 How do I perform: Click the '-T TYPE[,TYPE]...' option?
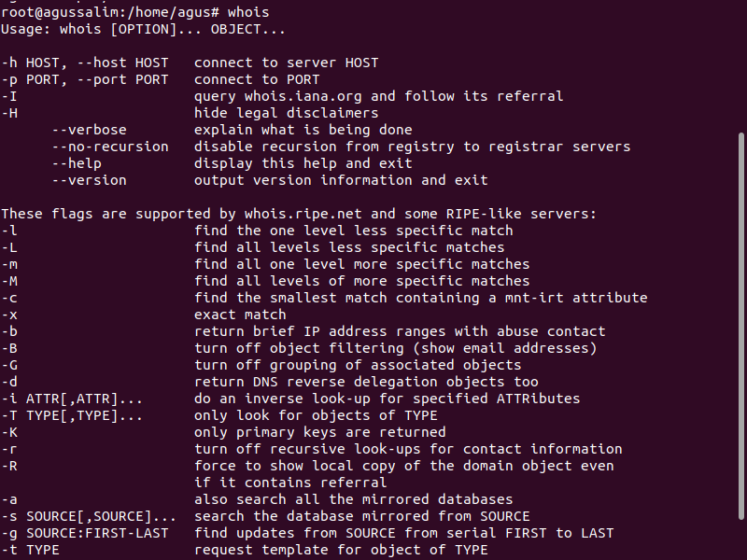click(72, 415)
